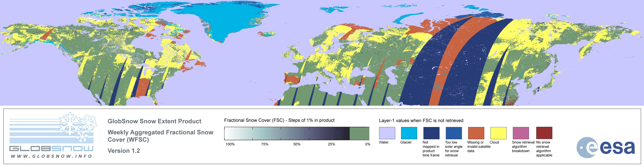The image size is (644, 167).
Task: Click the 'Water' legend label
Action: pyautogui.click(x=384, y=142)
